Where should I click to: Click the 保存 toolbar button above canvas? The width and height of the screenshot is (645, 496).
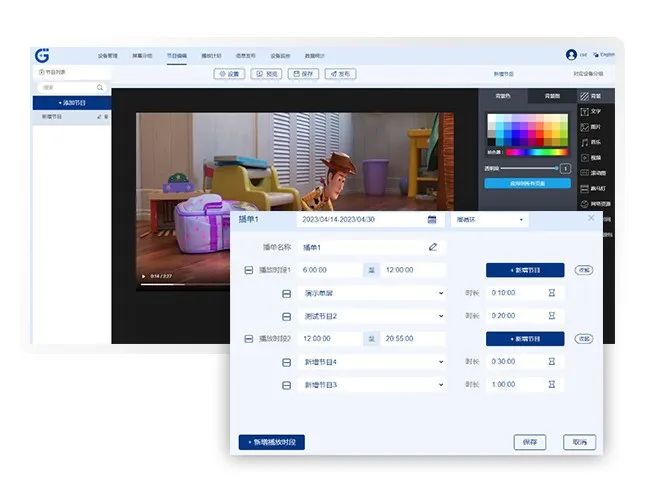point(304,74)
